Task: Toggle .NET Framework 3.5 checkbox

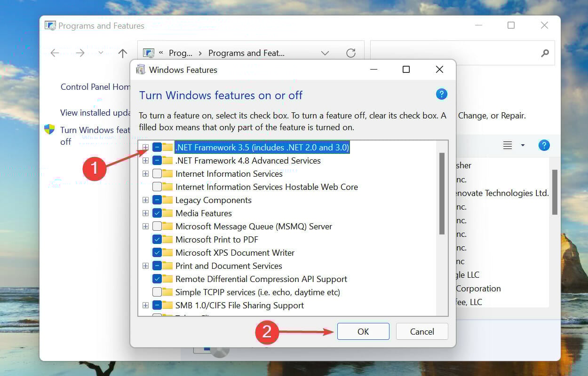Action: pyautogui.click(x=157, y=147)
